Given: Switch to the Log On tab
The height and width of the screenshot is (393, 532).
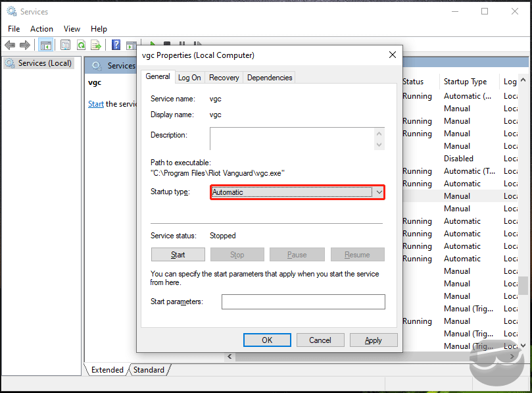Looking at the screenshot, I should [x=189, y=78].
